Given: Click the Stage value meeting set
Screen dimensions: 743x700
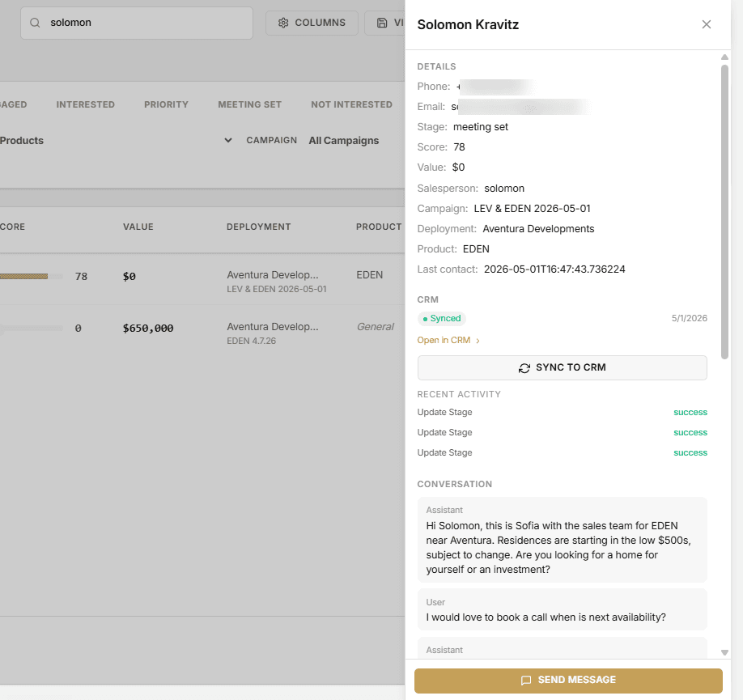Looking at the screenshot, I should point(481,127).
